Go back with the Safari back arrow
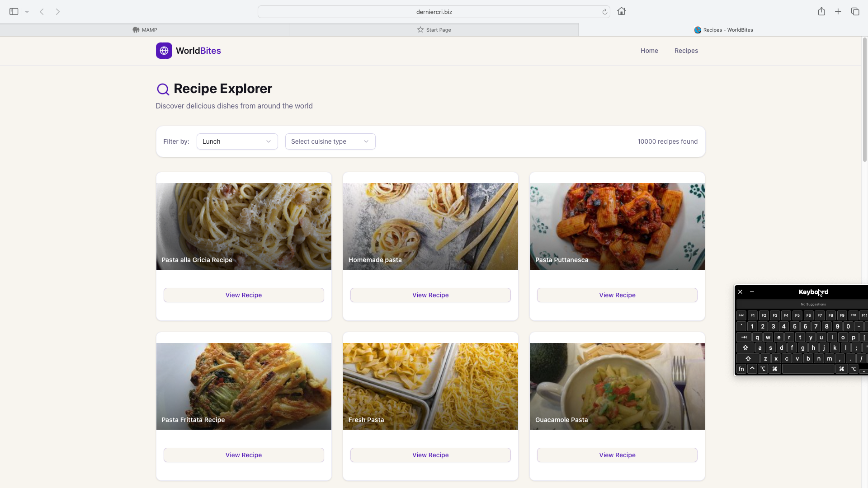This screenshot has height=488, width=868. (x=42, y=12)
